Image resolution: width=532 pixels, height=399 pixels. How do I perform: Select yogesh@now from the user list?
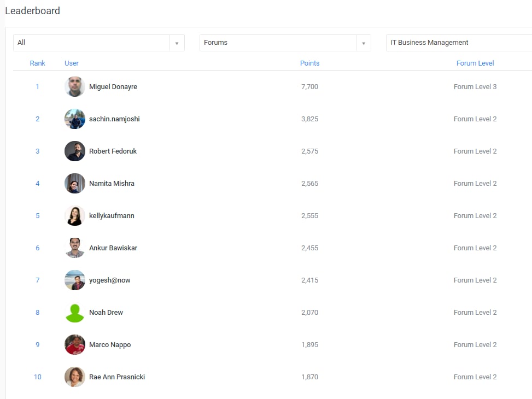109,280
